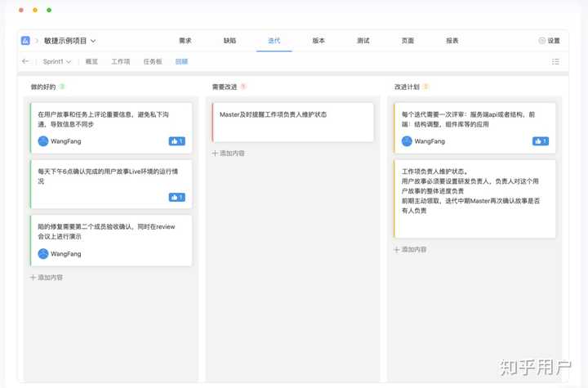Click the 做的好的 column header
This screenshot has height=388, width=588.
click(43, 87)
